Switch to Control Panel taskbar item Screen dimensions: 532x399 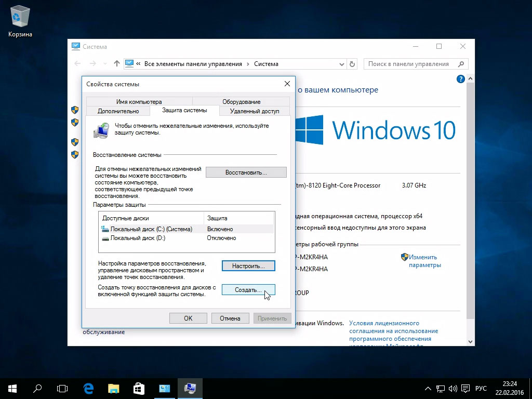165,389
